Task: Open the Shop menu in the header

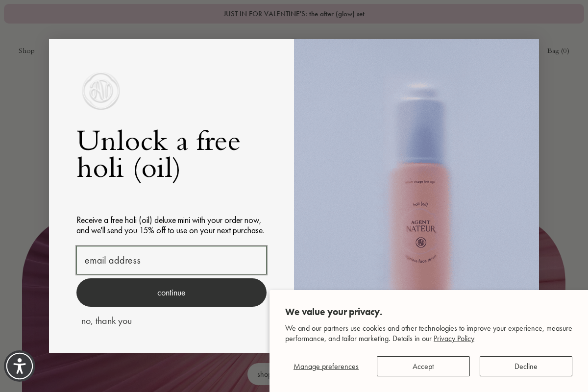Action: (26, 51)
